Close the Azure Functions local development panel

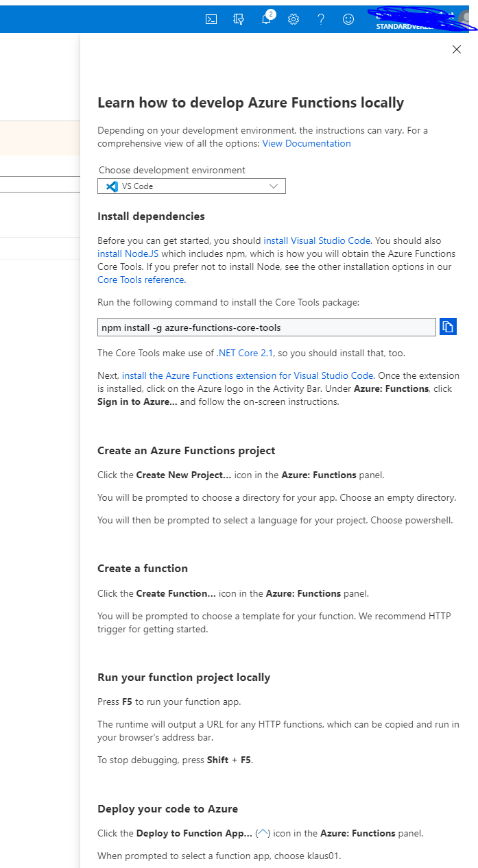point(457,49)
